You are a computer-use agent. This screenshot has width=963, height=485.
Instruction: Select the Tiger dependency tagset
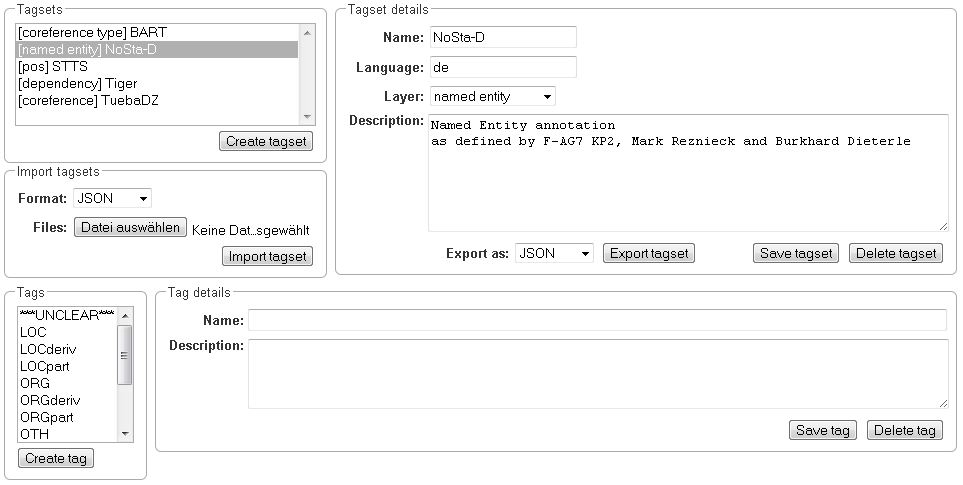pyautogui.click(x=78, y=83)
